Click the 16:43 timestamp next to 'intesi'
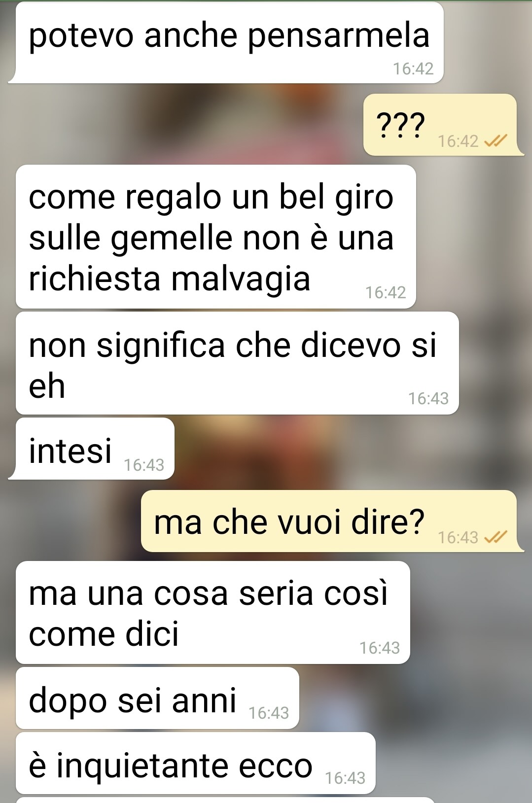The height and width of the screenshot is (803, 532). click(144, 465)
